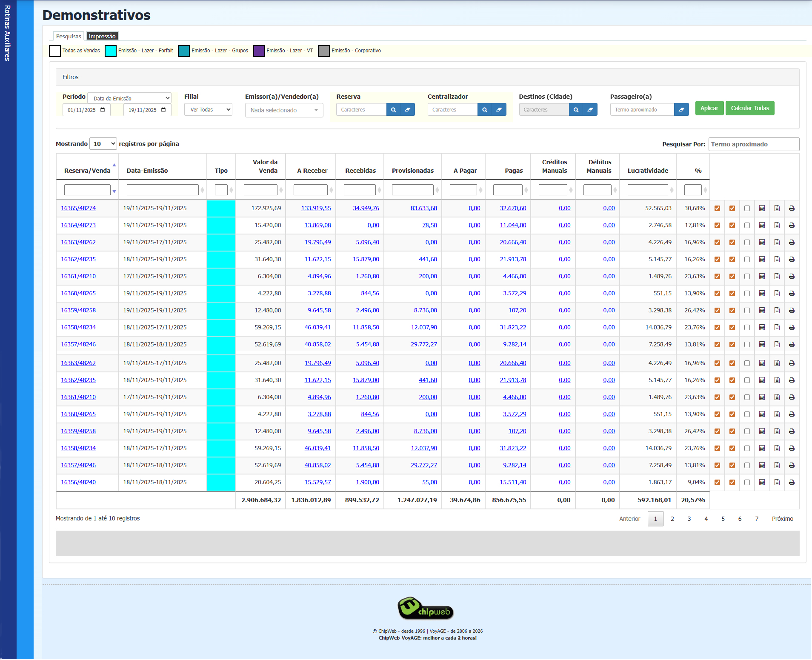Viewport: 812px width, 660px height.
Task: Clear the Centralizador filter with eraser icon
Action: [499, 110]
